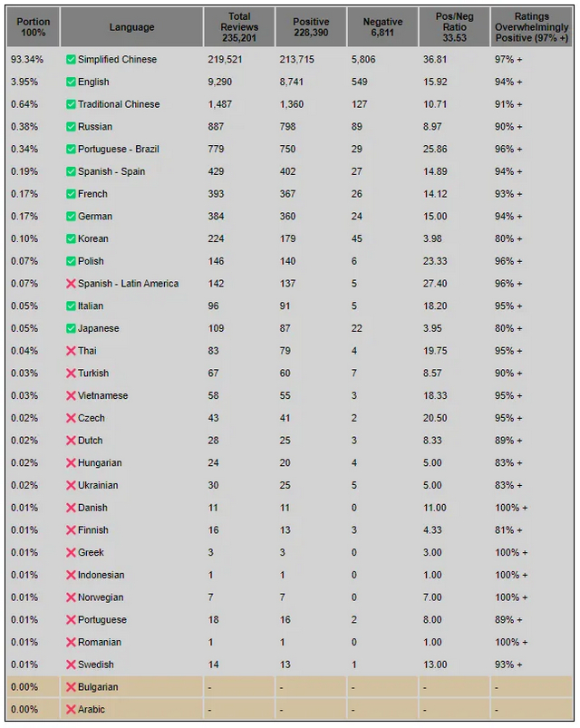Click the Portion 100% column header
The width and height of the screenshot is (580, 728).
[x=33, y=27]
